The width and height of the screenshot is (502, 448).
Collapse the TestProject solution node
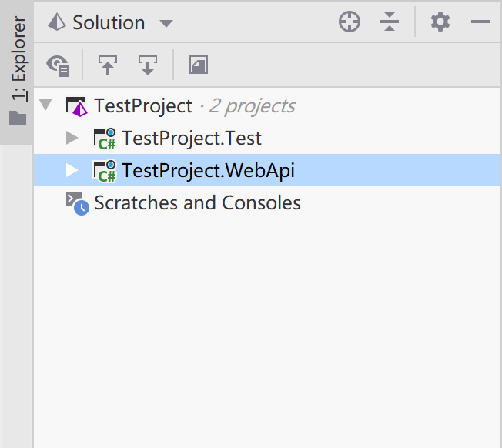coord(45,105)
